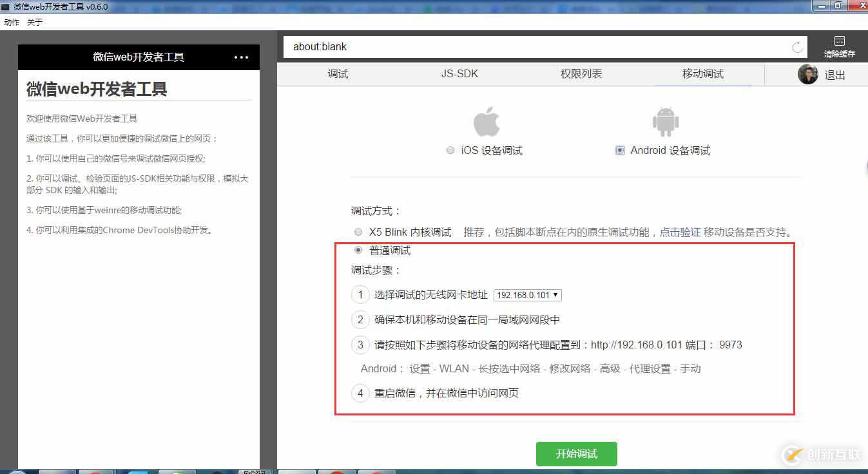Click list item about weinre的移动调试功能
Screen dimensions: 868x474
(104, 210)
